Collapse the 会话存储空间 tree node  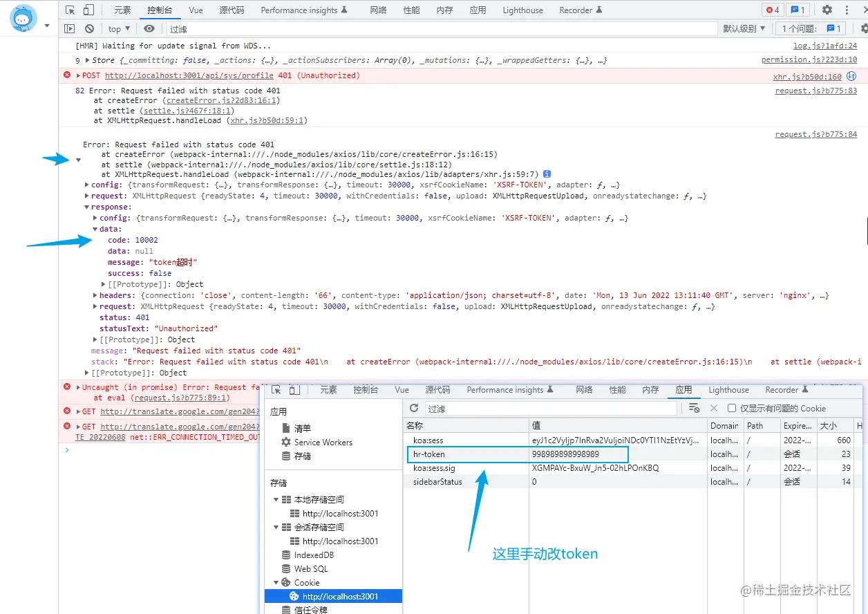coord(276,528)
